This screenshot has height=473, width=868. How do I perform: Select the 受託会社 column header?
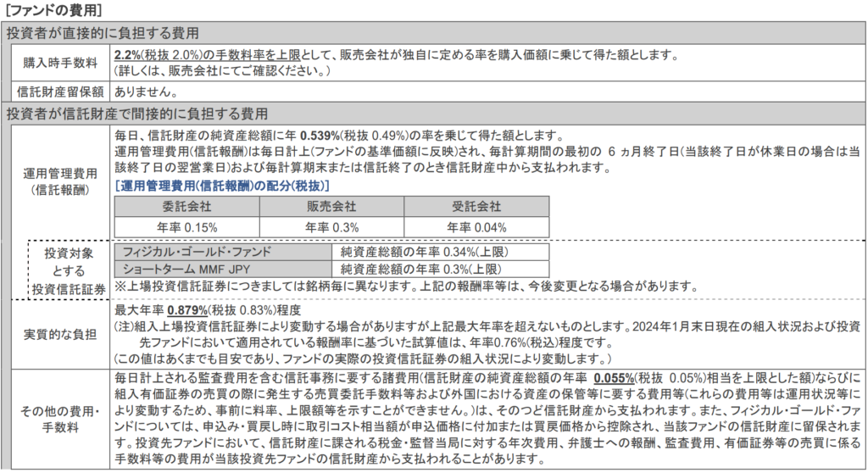pos(476,207)
